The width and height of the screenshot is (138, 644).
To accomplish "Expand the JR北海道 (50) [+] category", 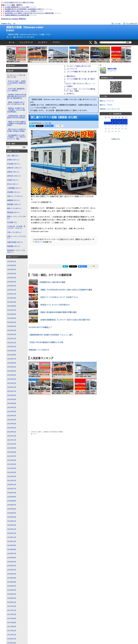I will (14, 164).
